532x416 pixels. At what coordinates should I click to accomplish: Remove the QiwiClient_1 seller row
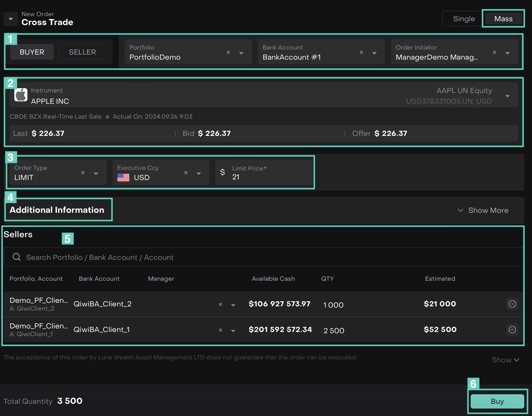pyautogui.click(x=512, y=330)
